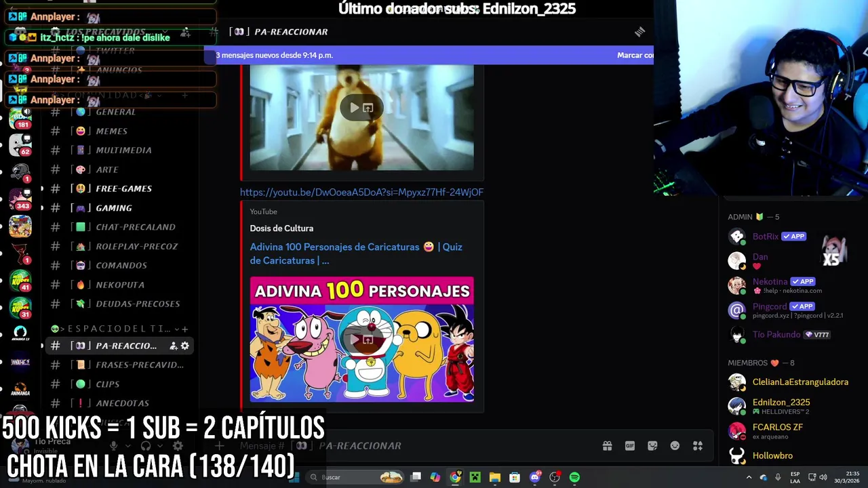Open Copilot from the taskbar
Screen dimensions: 868x488
[435, 477]
